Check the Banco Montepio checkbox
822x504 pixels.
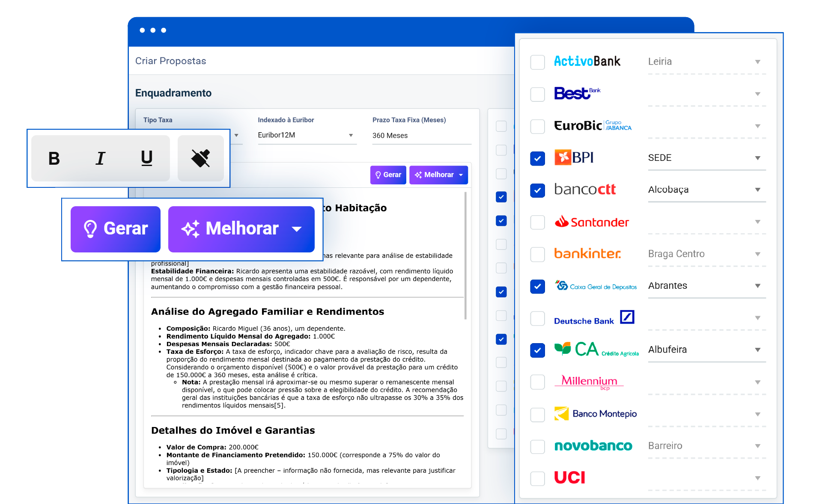click(537, 414)
